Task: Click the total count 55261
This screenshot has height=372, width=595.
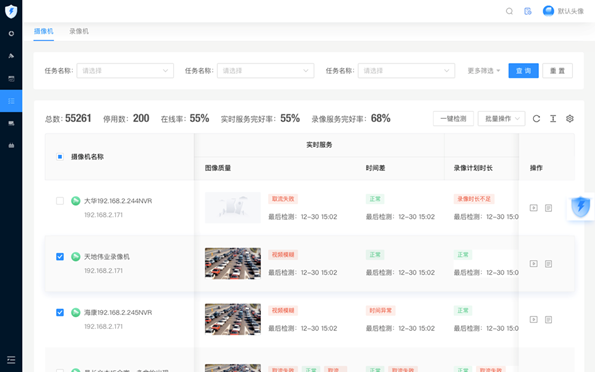Action: pos(78,118)
